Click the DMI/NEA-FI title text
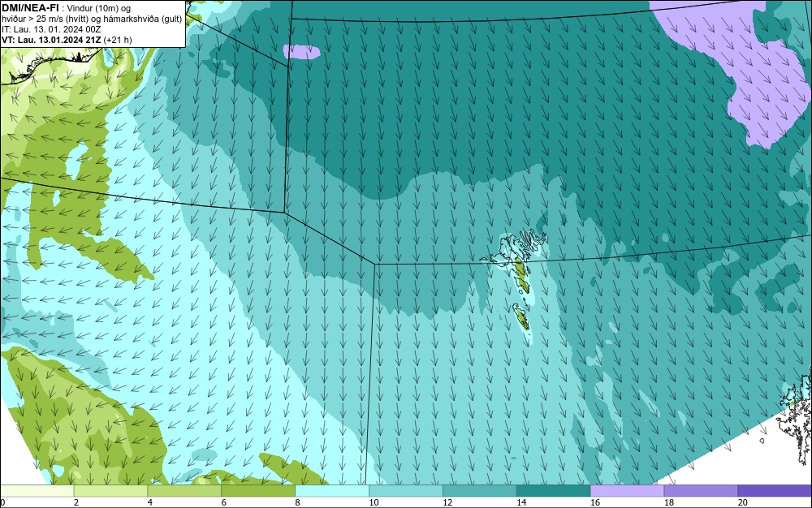 (30, 7)
